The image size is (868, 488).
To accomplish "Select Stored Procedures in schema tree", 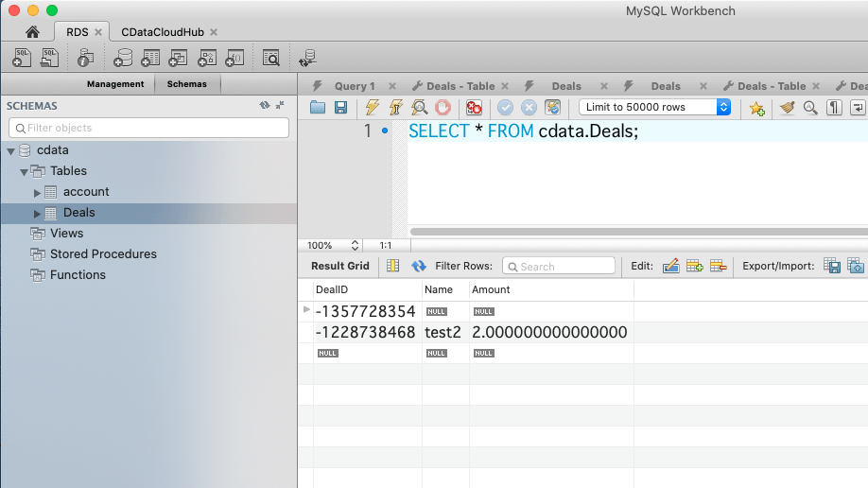I will click(103, 253).
